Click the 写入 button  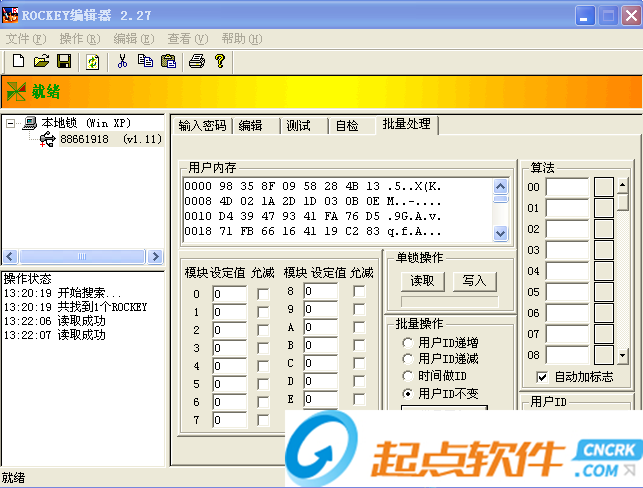click(x=474, y=281)
